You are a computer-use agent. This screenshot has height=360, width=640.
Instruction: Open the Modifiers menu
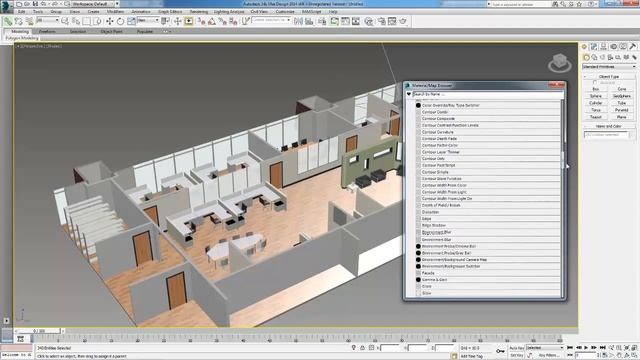point(116,12)
